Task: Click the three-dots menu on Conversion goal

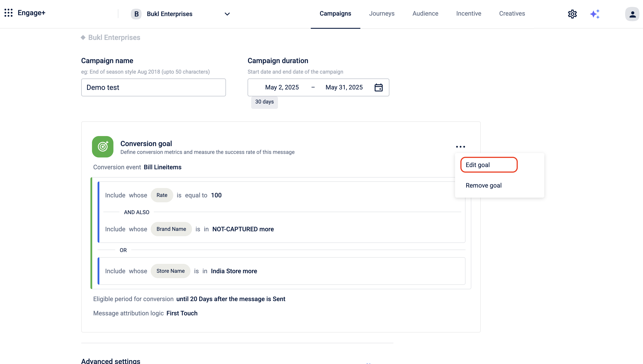Action: [460, 147]
